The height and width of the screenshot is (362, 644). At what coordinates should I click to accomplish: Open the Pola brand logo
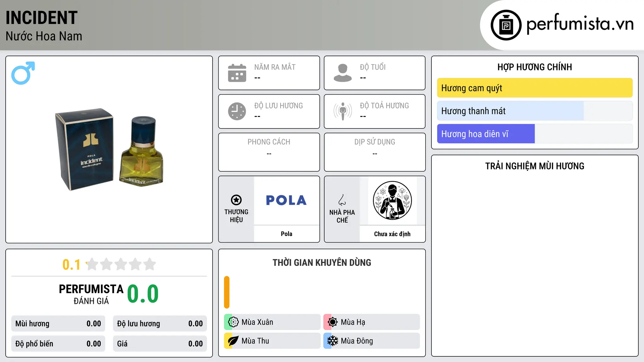tap(286, 200)
